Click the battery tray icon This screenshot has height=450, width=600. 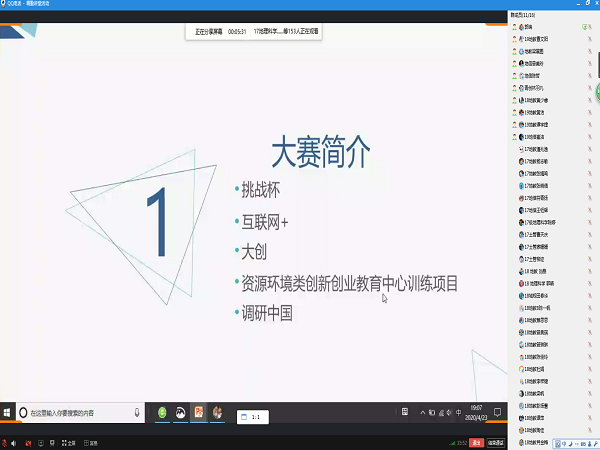[x=432, y=412]
